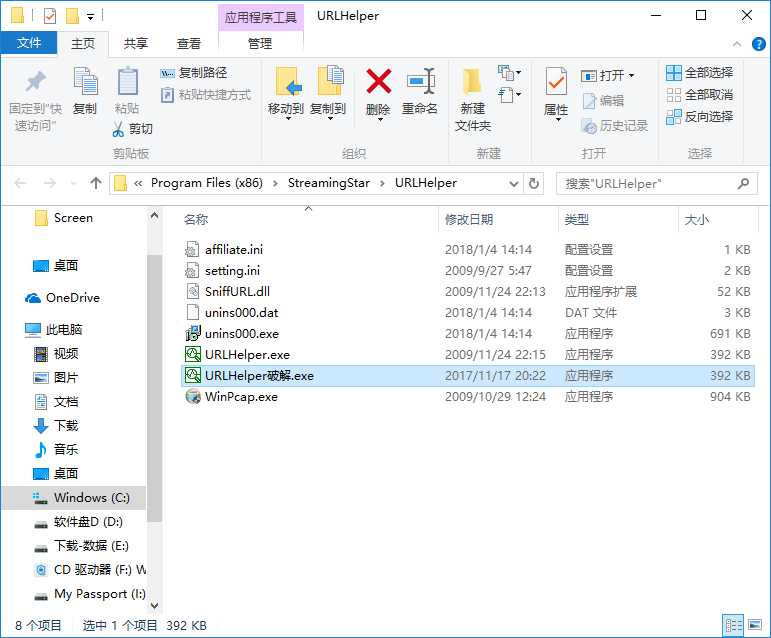Open Help question mark icon
Viewport: 771px width, 638px height.
759,44
